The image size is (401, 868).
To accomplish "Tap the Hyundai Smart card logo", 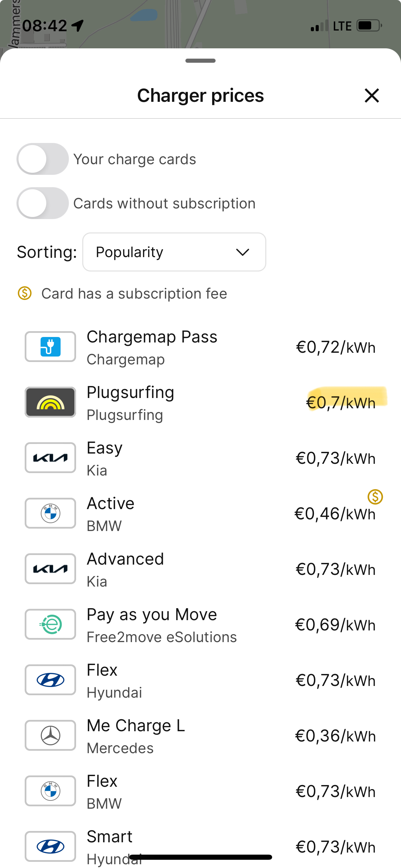I will coord(50,846).
